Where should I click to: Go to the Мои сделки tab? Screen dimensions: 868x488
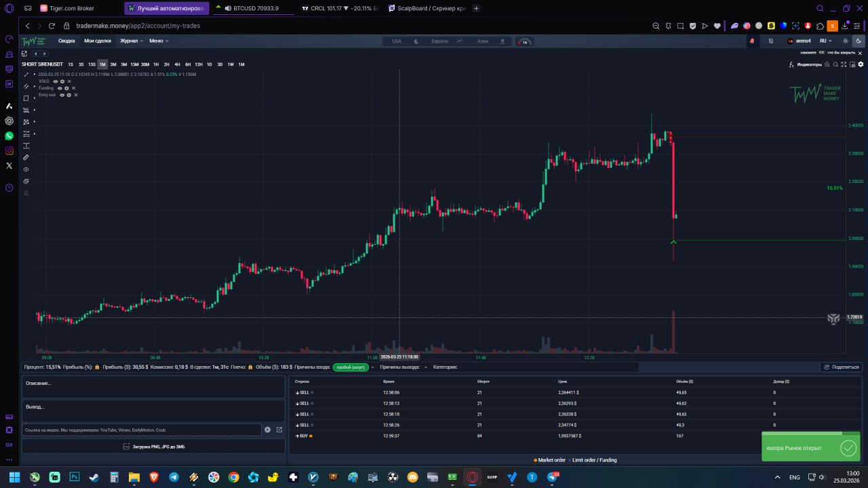tap(98, 41)
